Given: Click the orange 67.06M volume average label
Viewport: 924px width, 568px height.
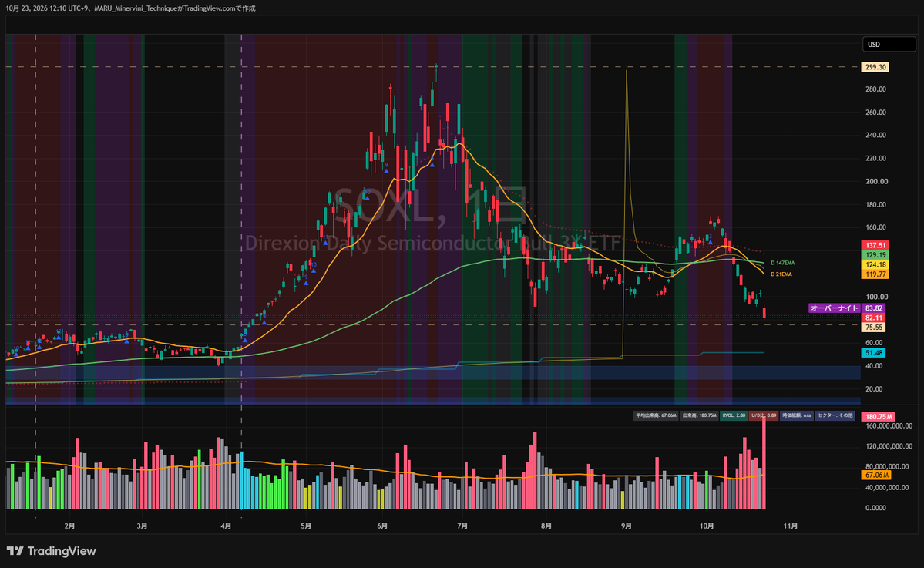Looking at the screenshot, I should 876,475.
